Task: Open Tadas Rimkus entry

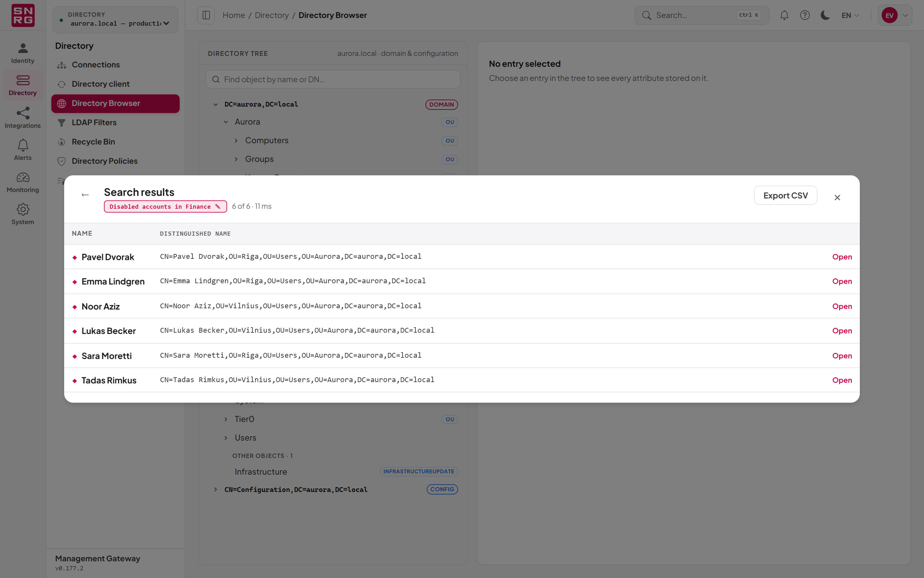Action: point(842,381)
